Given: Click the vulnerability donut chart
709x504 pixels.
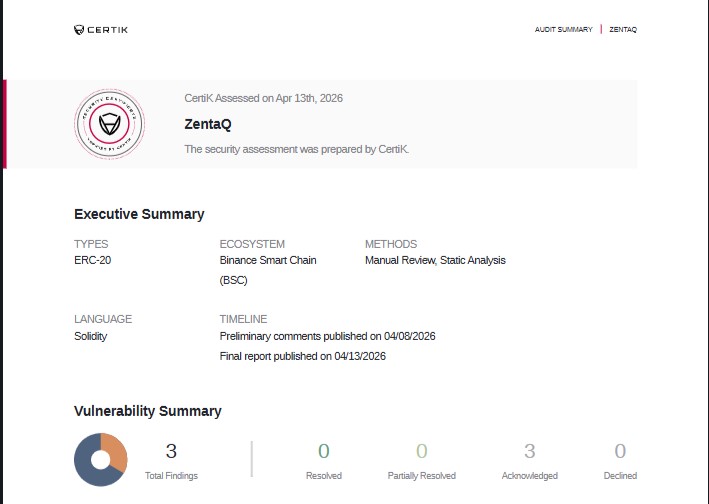Looking at the screenshot, I should pos(101,460).
